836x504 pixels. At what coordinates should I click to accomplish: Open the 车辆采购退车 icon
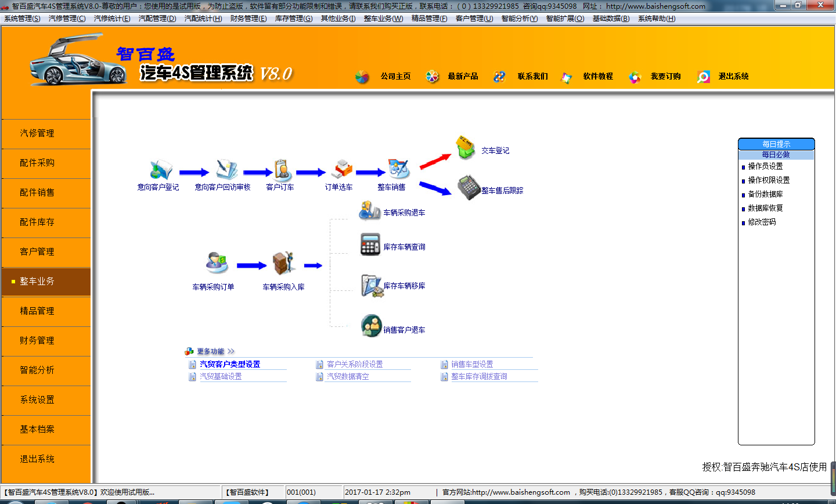tap(370, 210)
